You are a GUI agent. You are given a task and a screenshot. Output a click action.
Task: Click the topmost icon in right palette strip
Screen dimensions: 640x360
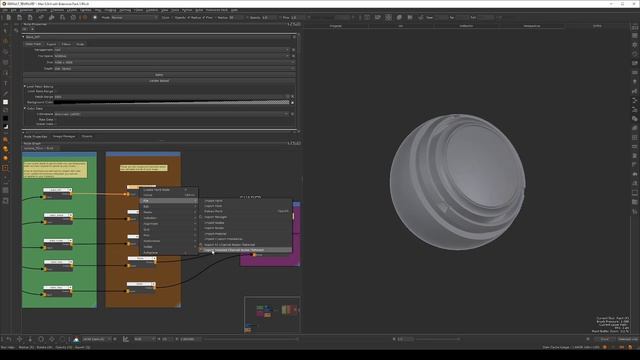(635, 27)
